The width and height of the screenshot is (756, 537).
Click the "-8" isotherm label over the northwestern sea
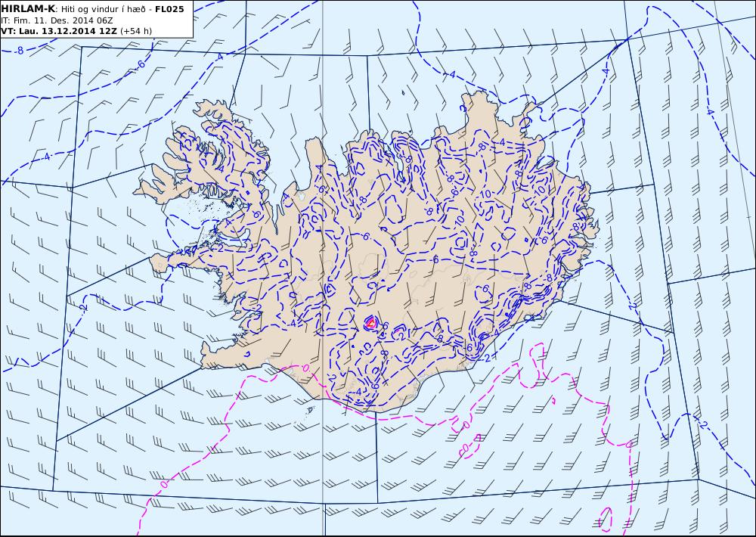tap(19, 51)
